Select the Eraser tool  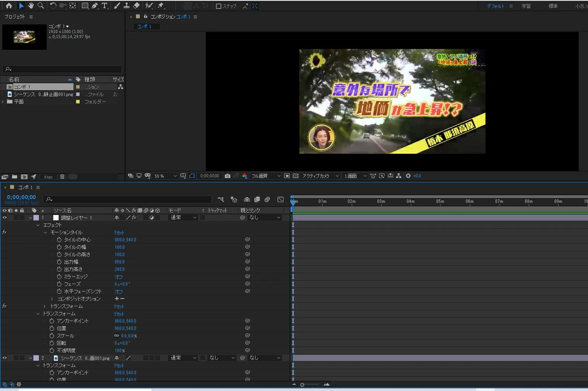pyautogui.click(x=136, y=6)
